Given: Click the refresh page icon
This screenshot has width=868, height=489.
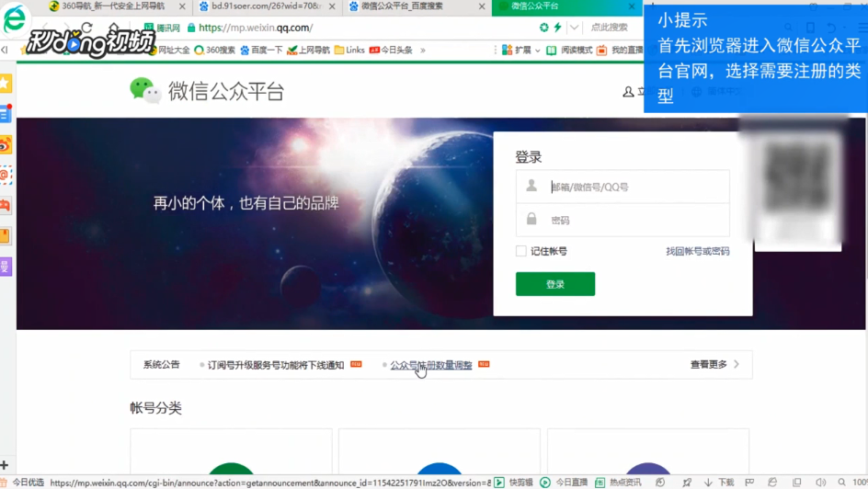Looking at the screenshot, I should point(87,27).
